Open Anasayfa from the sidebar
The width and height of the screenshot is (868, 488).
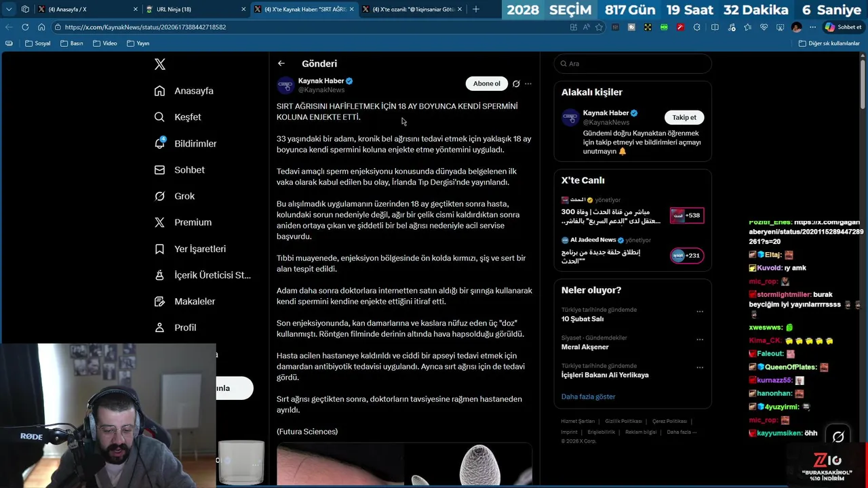184,91
